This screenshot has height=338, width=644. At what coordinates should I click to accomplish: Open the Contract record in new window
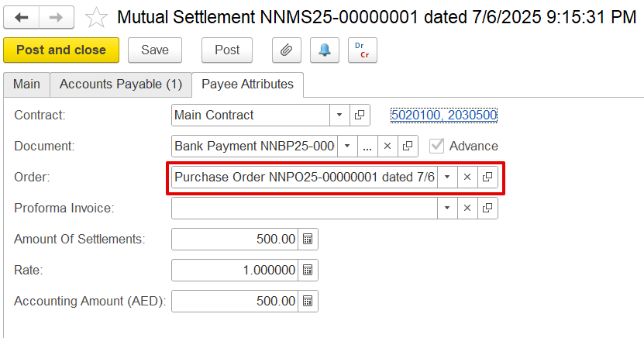(x=360, y=115)
